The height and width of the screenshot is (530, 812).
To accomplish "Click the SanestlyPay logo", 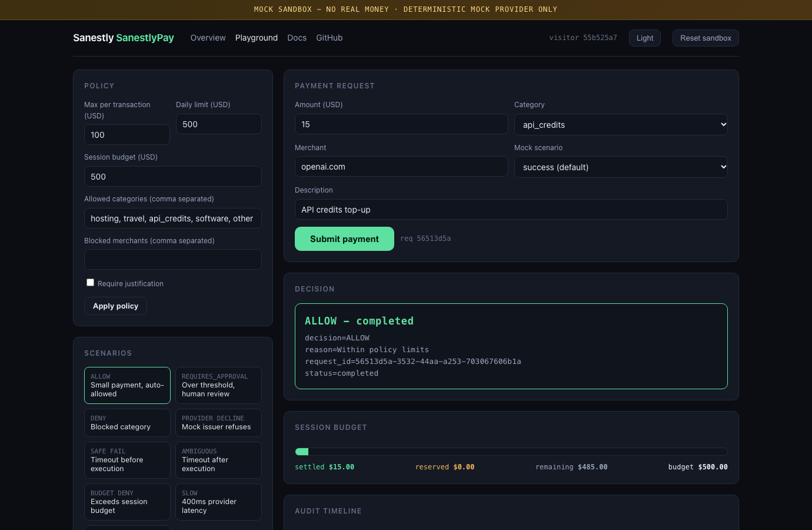I will [x=124, y=38].
